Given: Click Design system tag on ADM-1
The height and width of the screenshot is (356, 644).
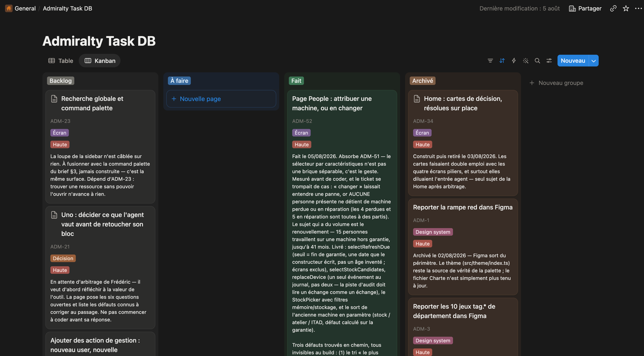Looking at the screenshot, I should click(x=433, y=232).
